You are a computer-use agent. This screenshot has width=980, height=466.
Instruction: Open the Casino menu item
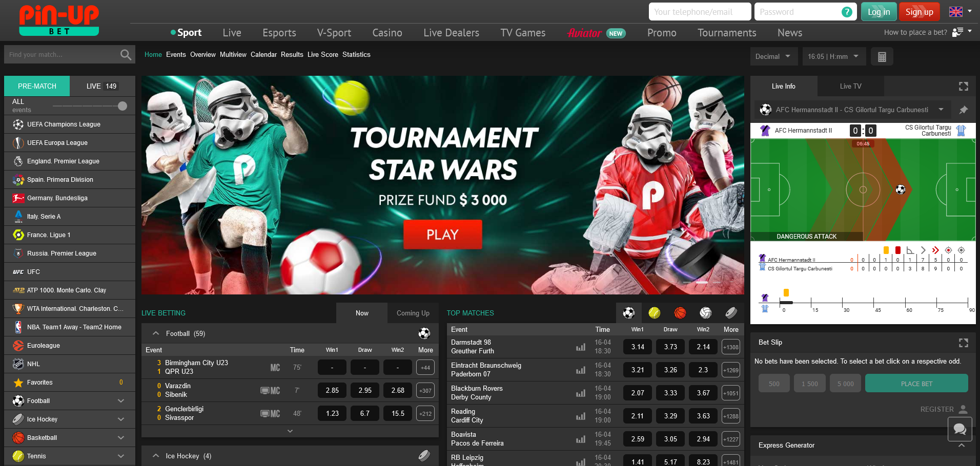coord(387,33)
